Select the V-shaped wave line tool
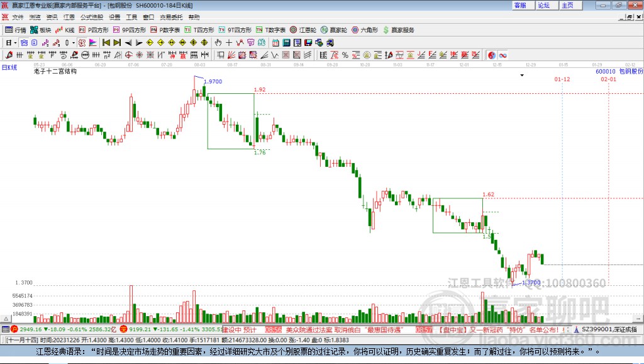The image size is (644, 364). pyautogui.click(x=275, y=55)
